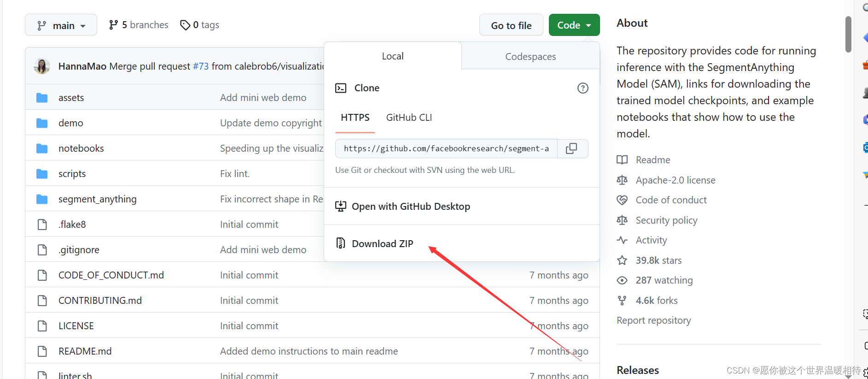Open the HannaMao author link
Viewport: 868px width, 379px height.
(82, 66)
